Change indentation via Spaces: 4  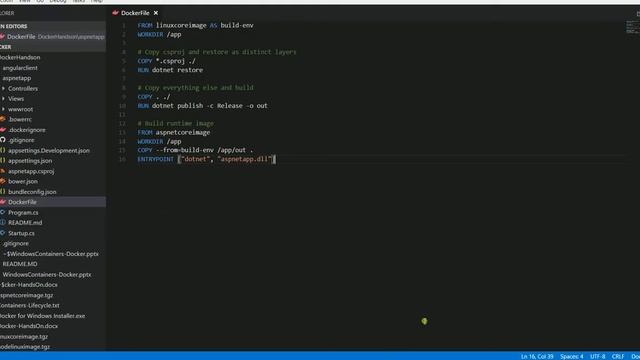click(x=571, y=356)
